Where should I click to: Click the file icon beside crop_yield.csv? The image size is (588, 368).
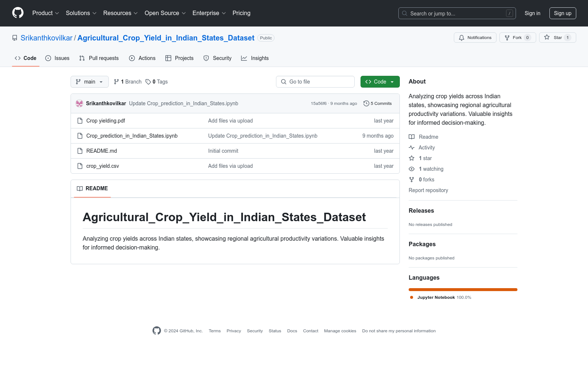[x=80, y=166]
